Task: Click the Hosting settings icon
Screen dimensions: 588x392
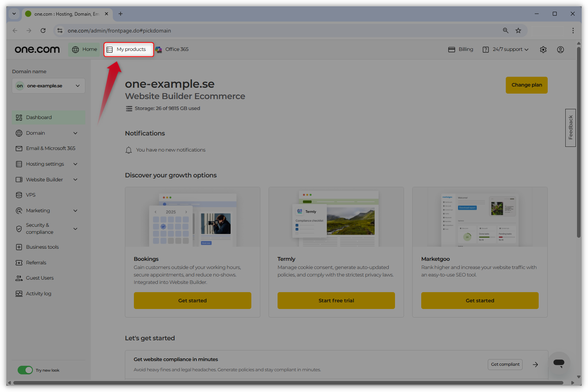Action: click(x=19, y=164)
